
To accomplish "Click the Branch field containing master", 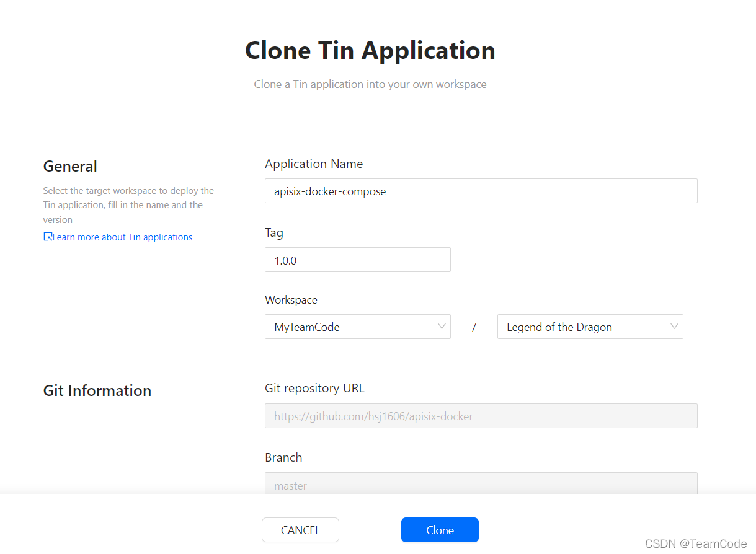I will (x=481, y=483).
